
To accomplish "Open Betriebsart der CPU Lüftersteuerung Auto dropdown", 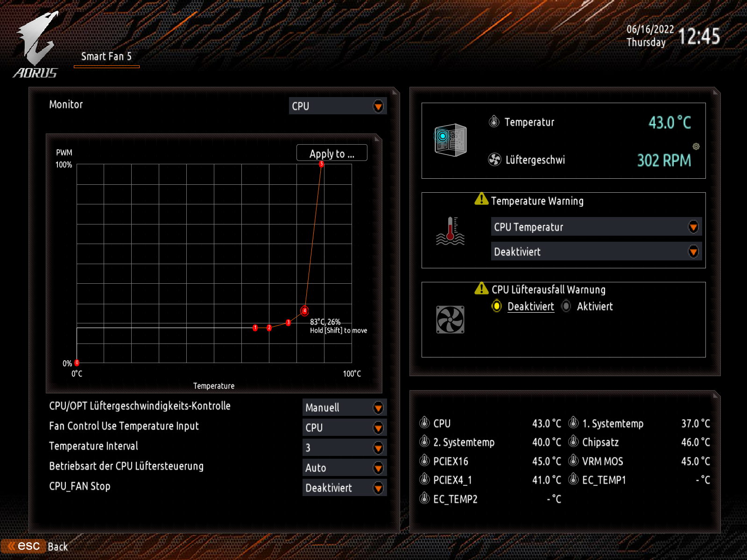I will pyautogui.click(x=345, y=468).
